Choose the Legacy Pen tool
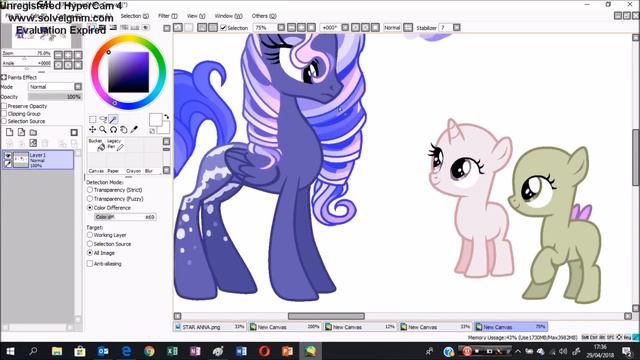640x360 pixels. 115,145
